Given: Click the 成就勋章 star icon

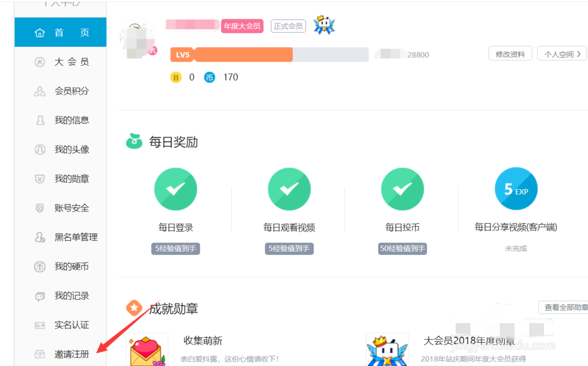Looking at the screenshot, I should (x=135, y=308).
